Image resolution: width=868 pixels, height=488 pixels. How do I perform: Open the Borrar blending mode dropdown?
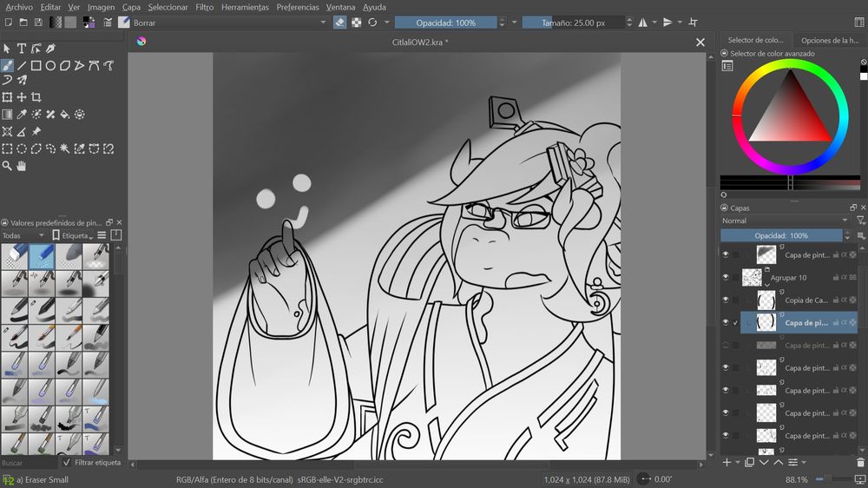(x=229, y=23)
